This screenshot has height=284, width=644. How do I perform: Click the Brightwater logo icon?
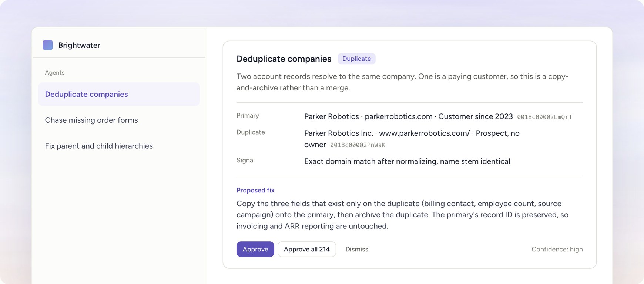[x=48, y=45]
